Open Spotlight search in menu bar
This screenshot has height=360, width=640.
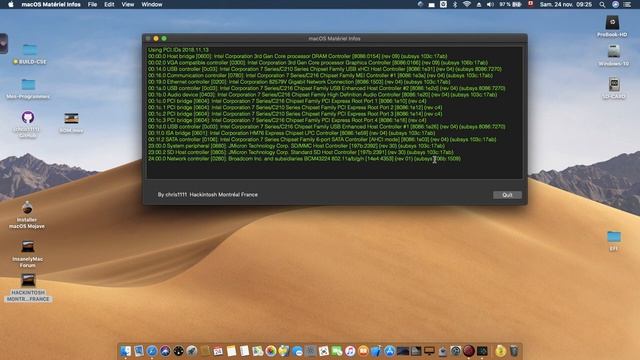602,4
